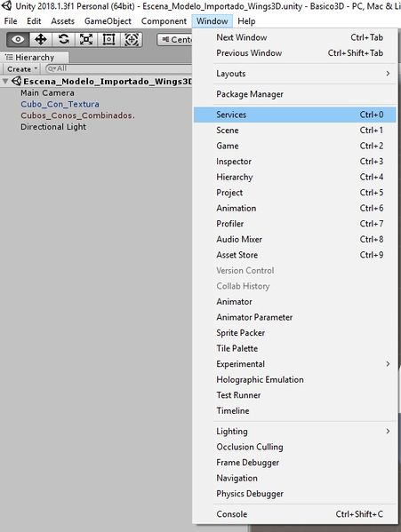Toggle the Center pivot mode button
Viewport: 401px width, 532px height.
pyautogui.click(x=175, y=40)
